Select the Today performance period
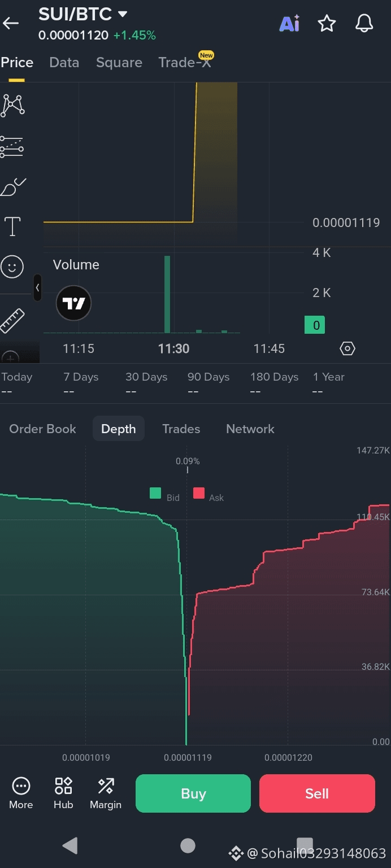391x868 pixels. coord(16,383)
